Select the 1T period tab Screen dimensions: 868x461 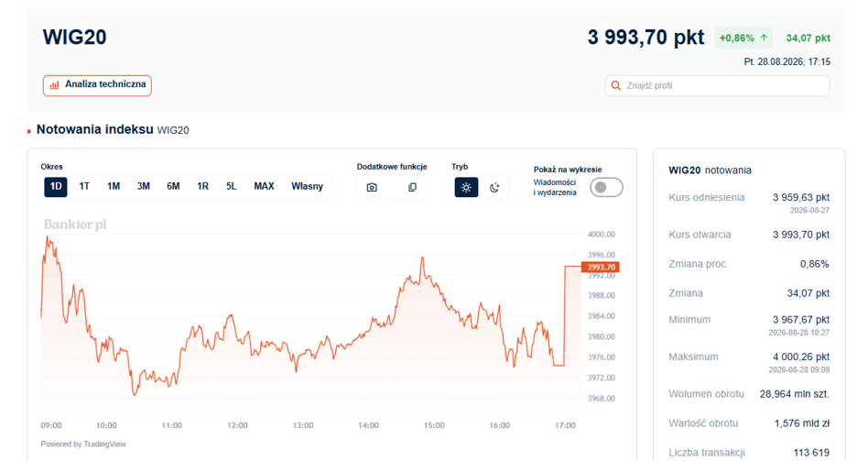pos(84,187)
